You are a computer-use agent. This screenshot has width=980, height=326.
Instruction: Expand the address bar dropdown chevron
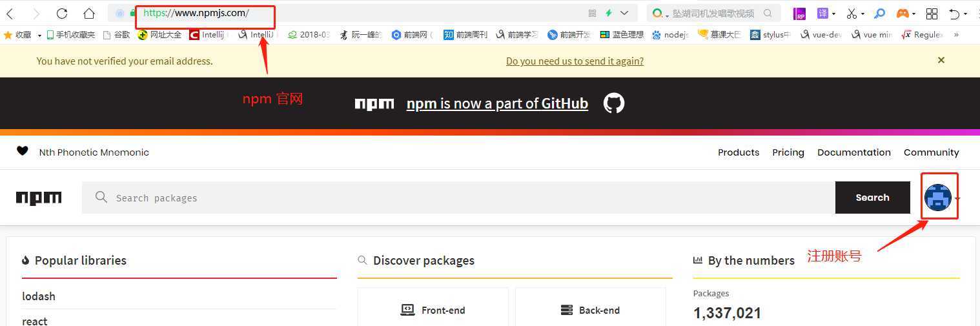pos(624,13)
